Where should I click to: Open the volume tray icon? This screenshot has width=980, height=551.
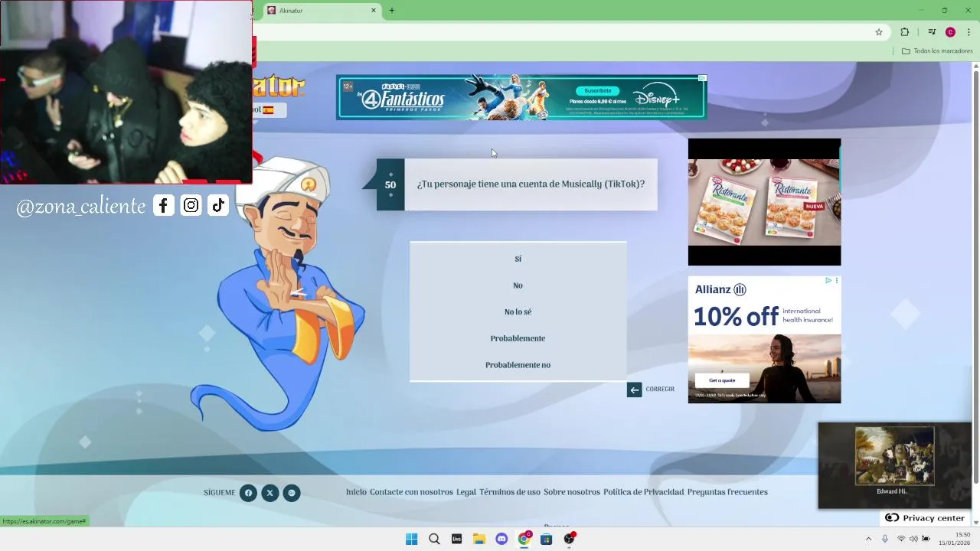tap(913, 539)
